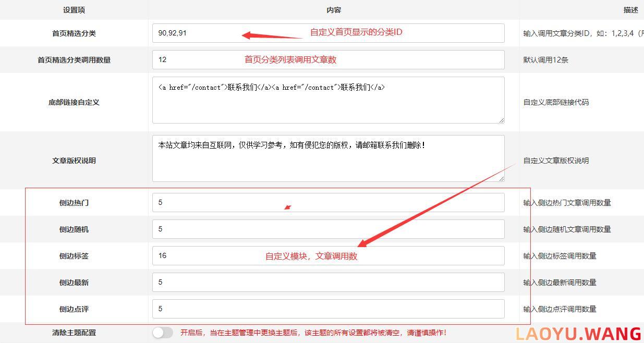Focus the 侧边标签 input with value 16
This screenshot has height=343, width=644.
pos(329,255)
